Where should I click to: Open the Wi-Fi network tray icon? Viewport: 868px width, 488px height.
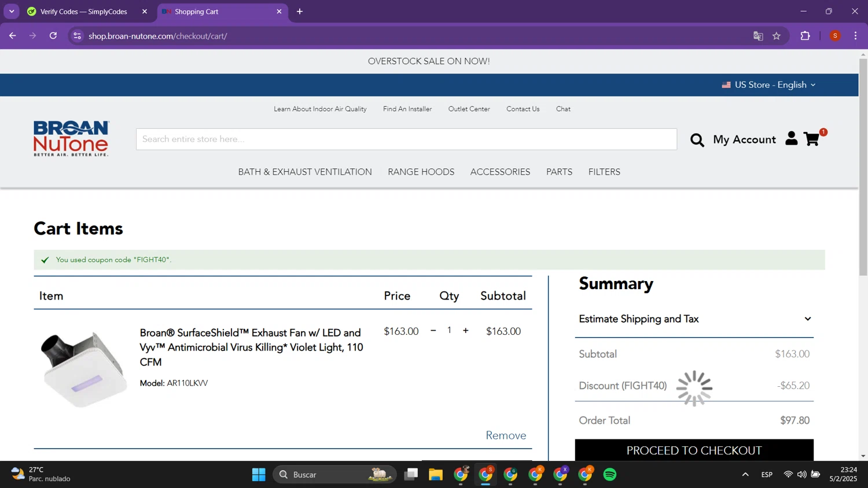(x=788, y=475)
